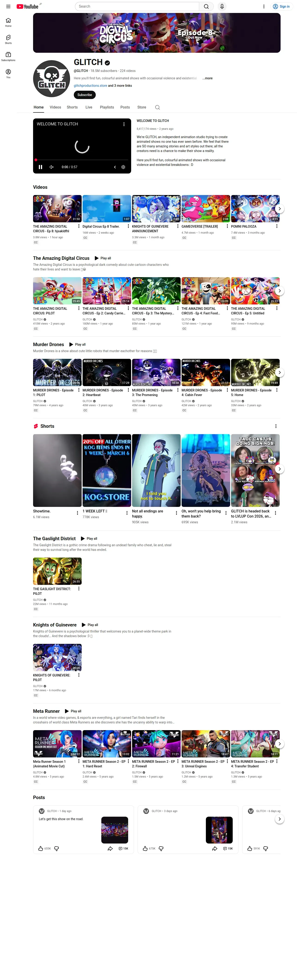Image resolution: width=297 pixels, height=980 pixels.
Task: Play all Murder Drones episodes
Action: tap(77, 345)
